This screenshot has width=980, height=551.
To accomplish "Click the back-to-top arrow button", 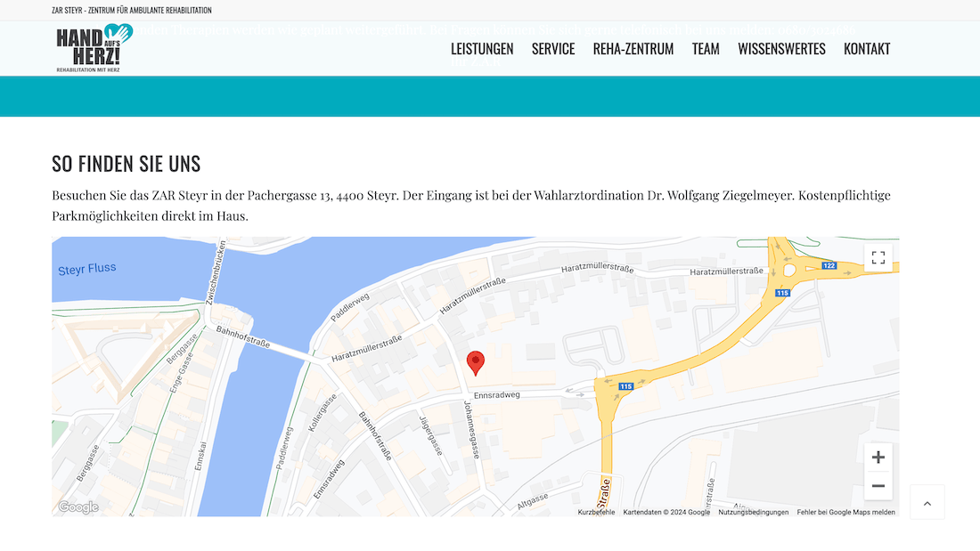I will coord(927,502).
